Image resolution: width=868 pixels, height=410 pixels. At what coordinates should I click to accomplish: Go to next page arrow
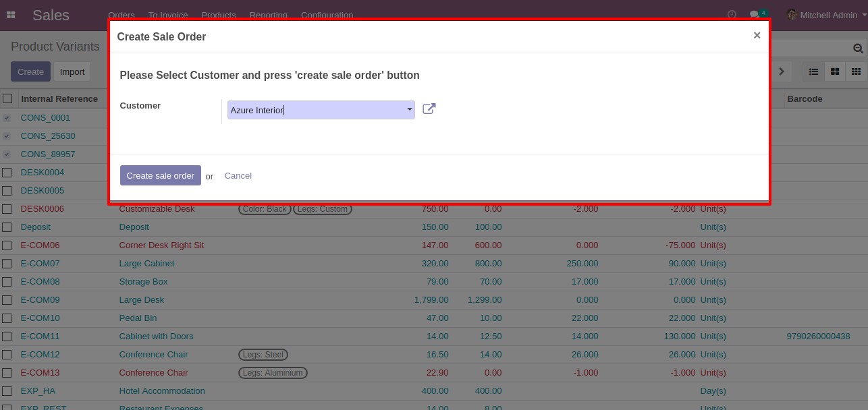782,71
